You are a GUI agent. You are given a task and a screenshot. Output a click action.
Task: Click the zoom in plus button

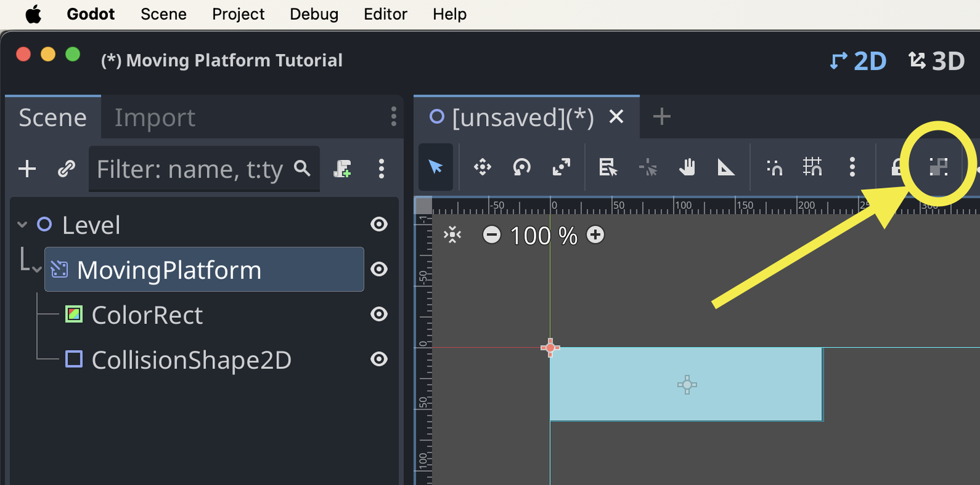point(595,235)
